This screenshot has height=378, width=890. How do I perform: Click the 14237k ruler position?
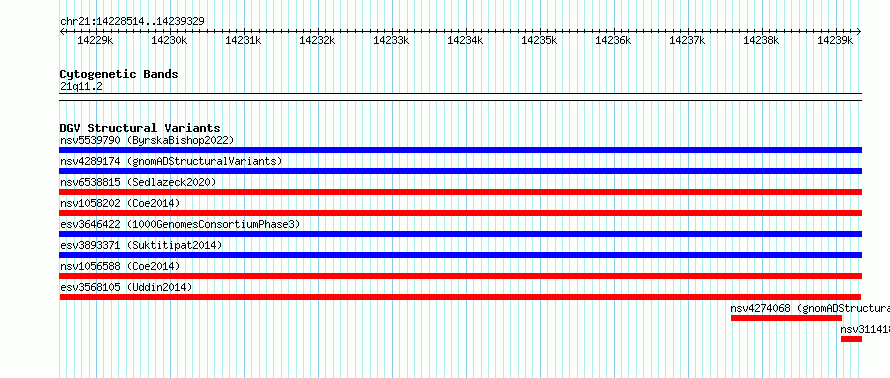click(687, 40)
